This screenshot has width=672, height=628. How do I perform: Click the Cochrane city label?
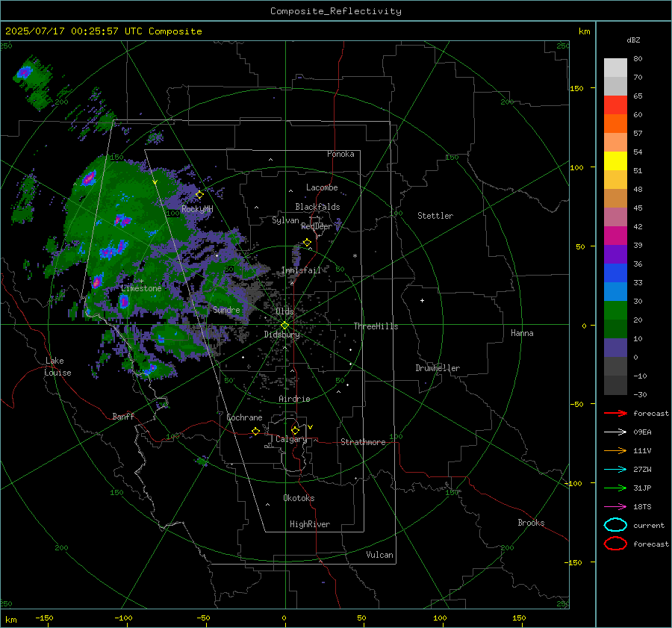click(x=244, y=417)
